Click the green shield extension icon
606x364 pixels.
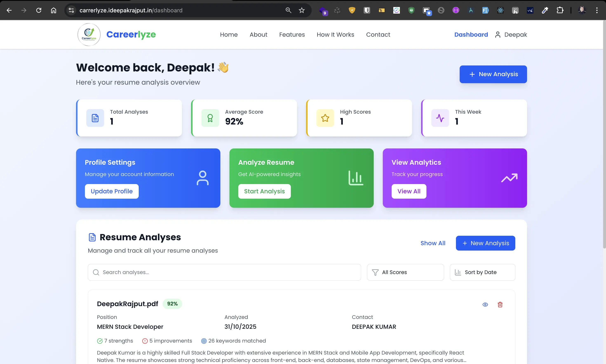[x=411, y=10]
